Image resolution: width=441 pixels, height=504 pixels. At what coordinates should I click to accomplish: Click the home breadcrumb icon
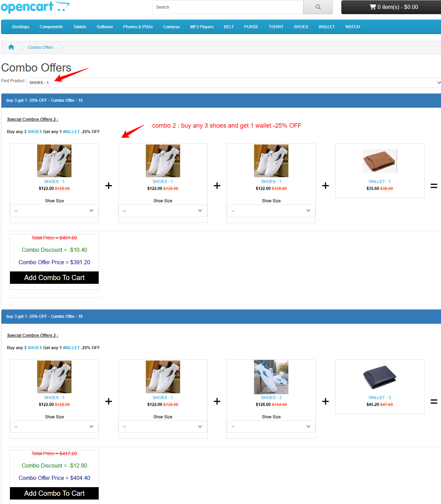[x=11, y=47]
